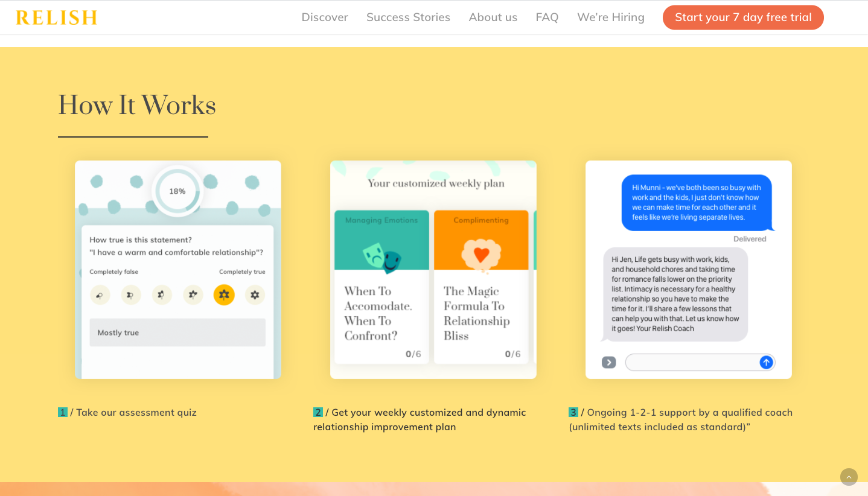Click the gray Hi Jen coach reply bubble
868x496 pixels.
click(x=675, y=294)
